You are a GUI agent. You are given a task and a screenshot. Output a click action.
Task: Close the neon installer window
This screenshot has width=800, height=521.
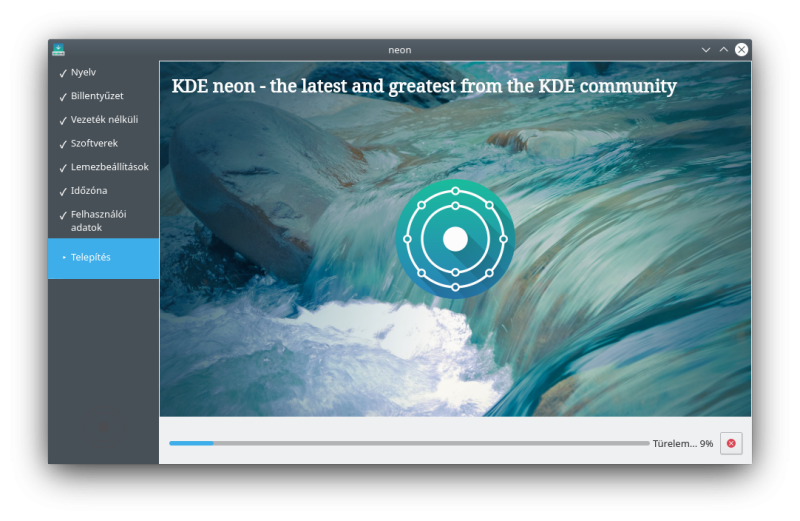click(x=741, y=49)
